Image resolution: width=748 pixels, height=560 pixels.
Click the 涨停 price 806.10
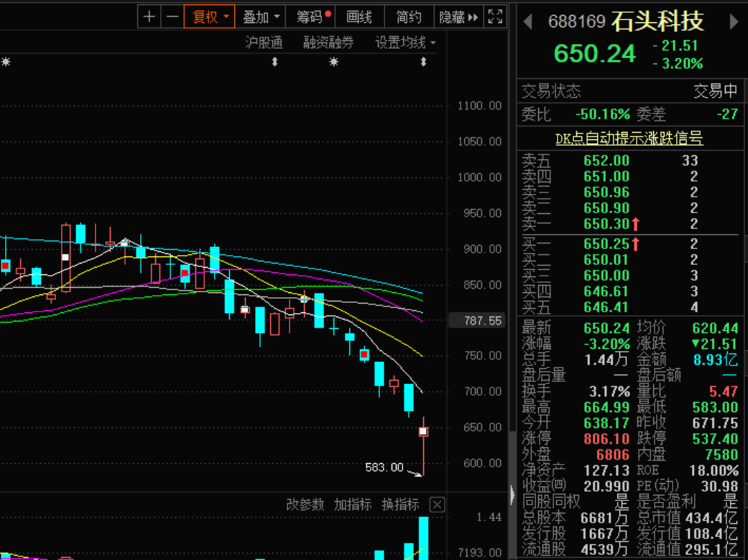606,439
